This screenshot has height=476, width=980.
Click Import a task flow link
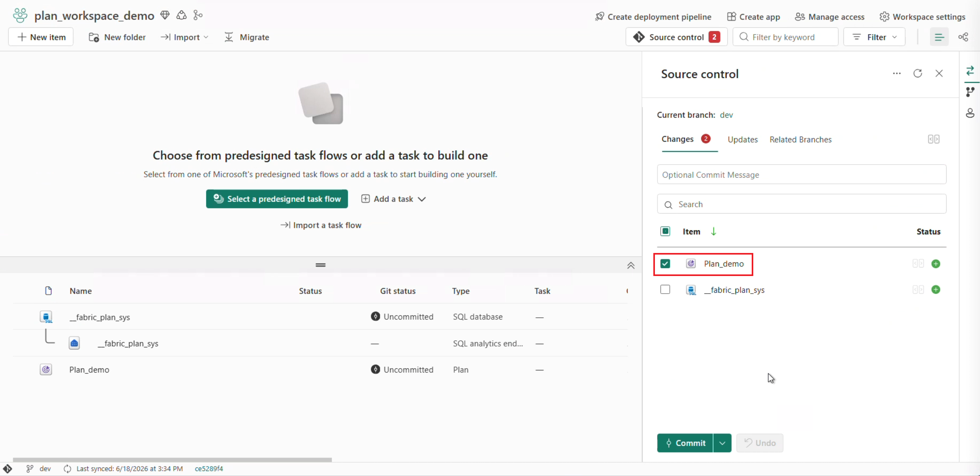point(321,225)
